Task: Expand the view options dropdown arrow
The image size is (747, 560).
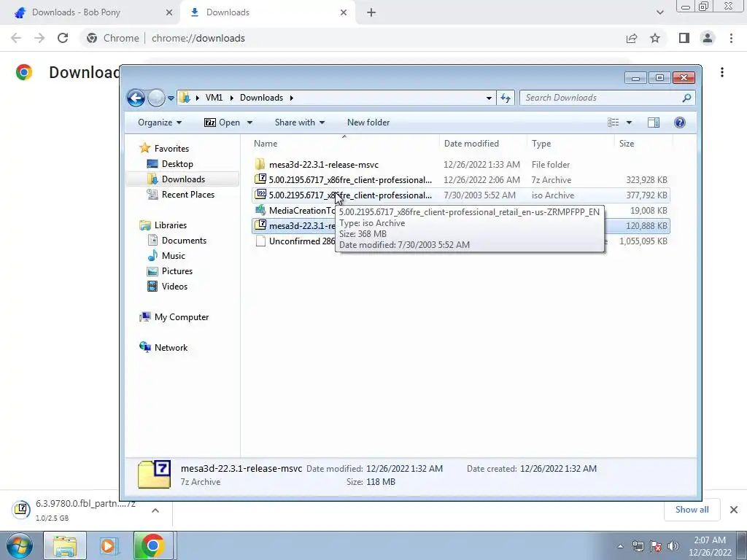Action: (629, 122)
